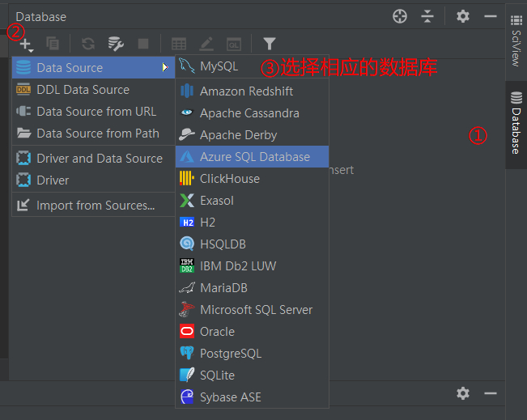
Task: Choose Data Source from Path
Action: coord(93,134)
